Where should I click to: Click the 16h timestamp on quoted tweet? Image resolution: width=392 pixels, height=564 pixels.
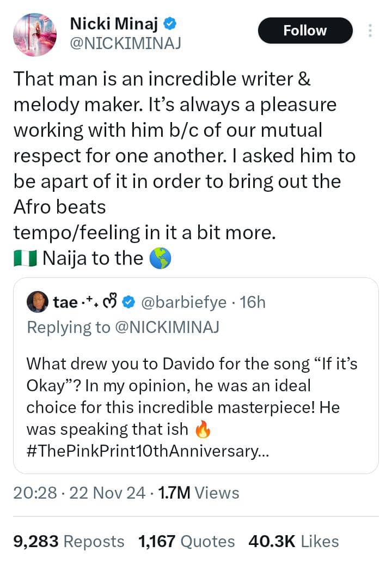(x=252, y=302)
